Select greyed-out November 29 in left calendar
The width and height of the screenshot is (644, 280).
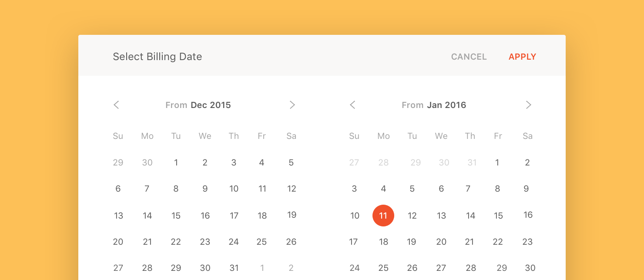coord(118,163)
